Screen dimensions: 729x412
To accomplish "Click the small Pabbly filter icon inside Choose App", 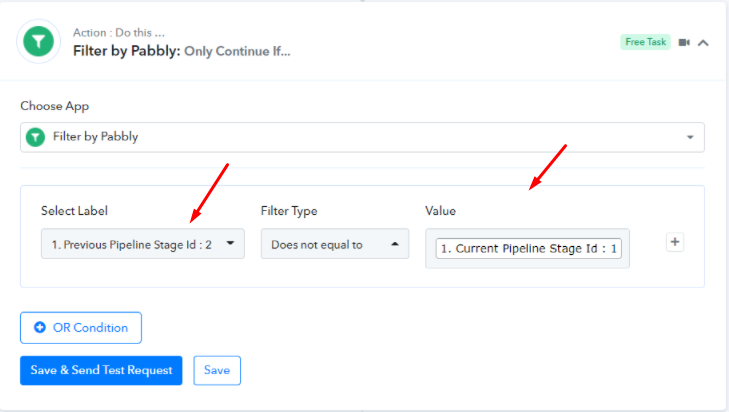I will tap(36, 137).
